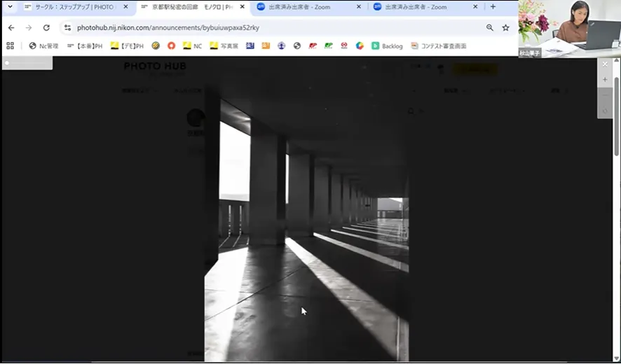The image size is (621, 364).
Task: Expand the tab search dropdown chevron
Action: pyautogui.click(x=10, y=7)
